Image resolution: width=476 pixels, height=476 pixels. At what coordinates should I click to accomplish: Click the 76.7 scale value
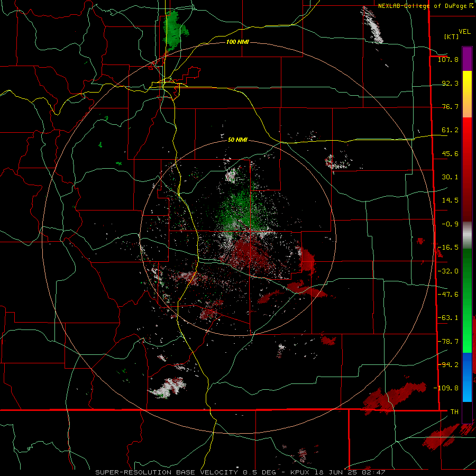(x=450, y=106)
